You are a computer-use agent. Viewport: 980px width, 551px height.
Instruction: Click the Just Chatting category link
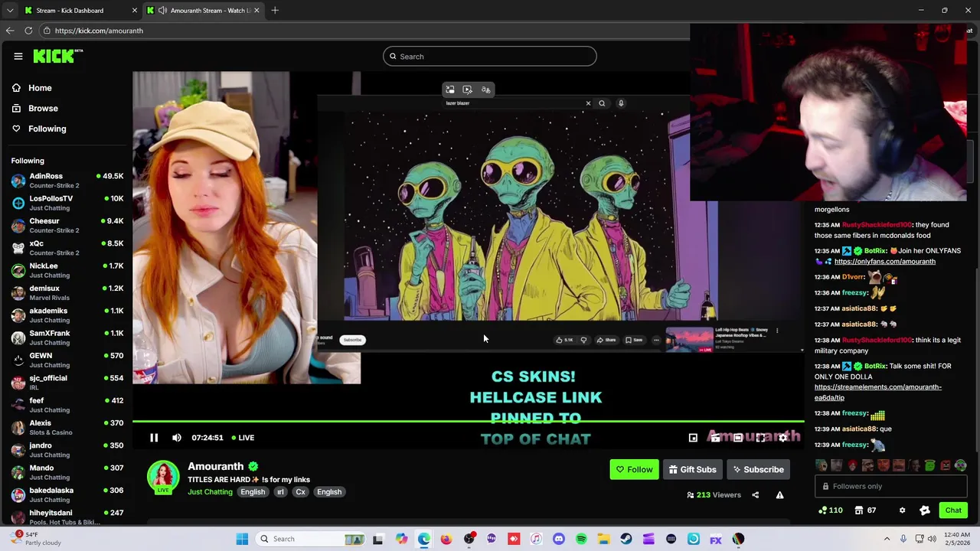click(x=210, y=492)
